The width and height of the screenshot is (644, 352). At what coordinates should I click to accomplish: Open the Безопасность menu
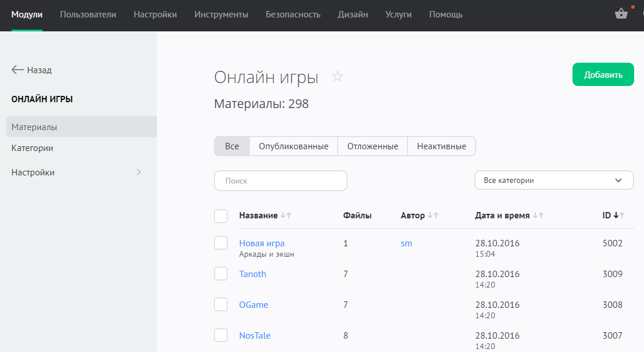293,15
